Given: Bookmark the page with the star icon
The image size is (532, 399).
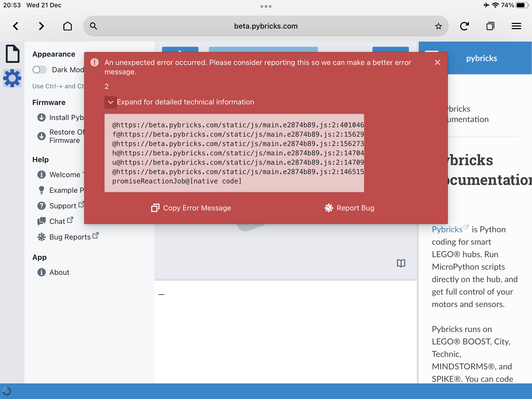Looking at the screenshot, I should pos(438,26).
